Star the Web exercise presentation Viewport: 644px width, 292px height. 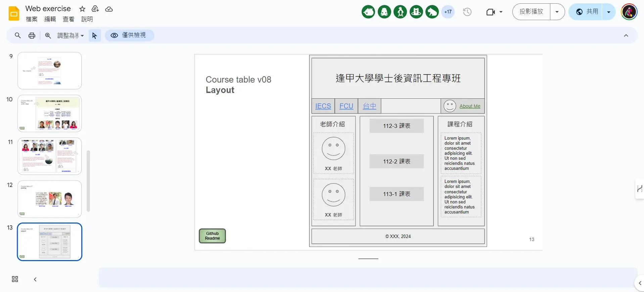point(82,9)
